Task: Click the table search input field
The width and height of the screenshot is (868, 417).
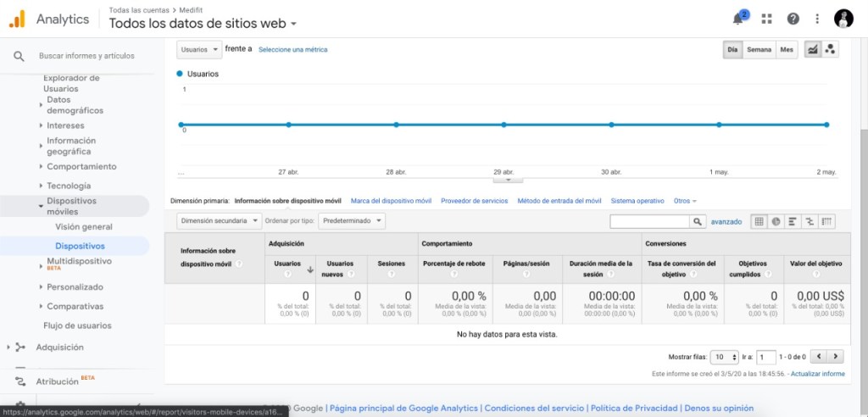Action: [x=650, y=221]
